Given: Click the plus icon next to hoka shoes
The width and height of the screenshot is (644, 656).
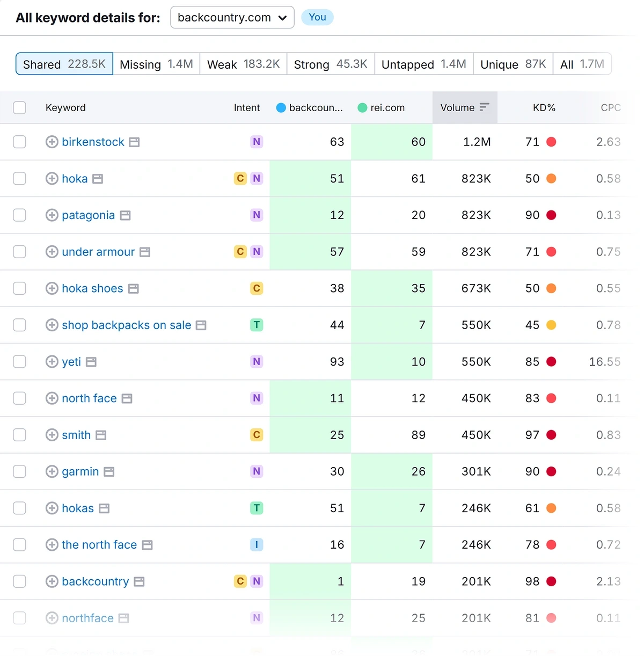Looking at the screenshot, I should (x=52, y=288).
